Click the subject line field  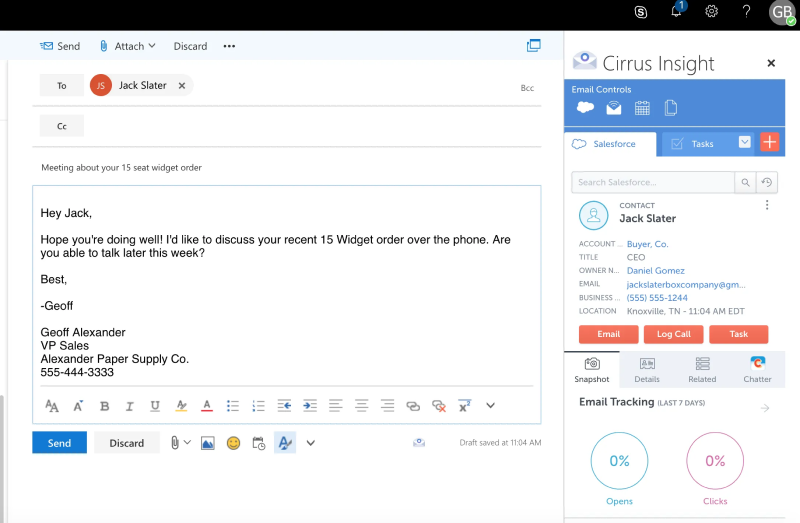(286, 167)
